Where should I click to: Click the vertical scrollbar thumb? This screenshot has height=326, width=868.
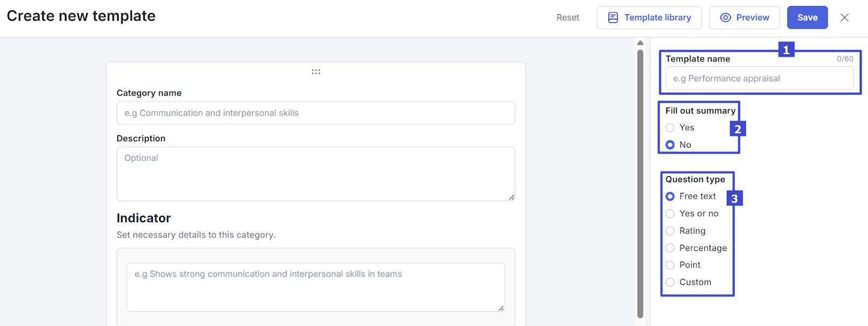(640, 184)
